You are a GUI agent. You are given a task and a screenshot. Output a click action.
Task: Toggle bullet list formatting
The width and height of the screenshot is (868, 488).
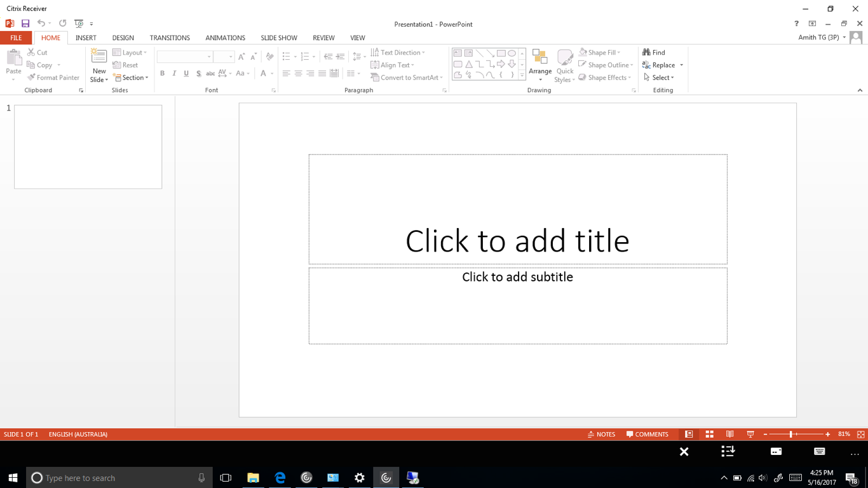click(x=287, y=56)
